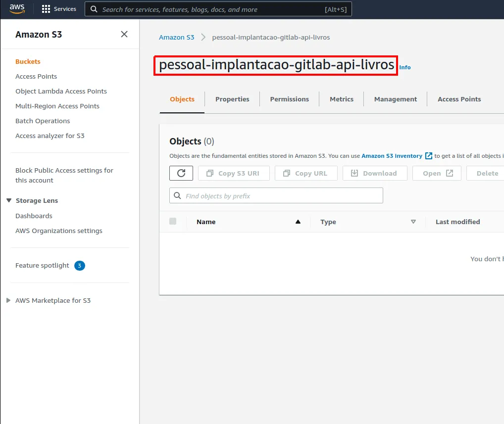The image size is (504, 424).
Task: Click the Download button
Action: click(x=375, y=173)
